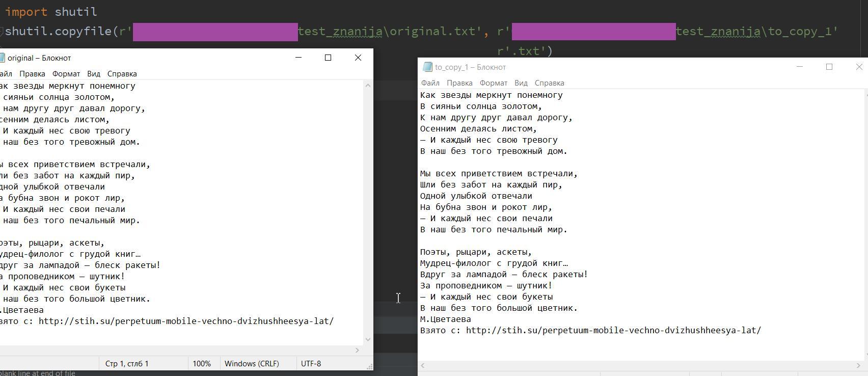Click 'UTF-8' encoding in status bar
The height and width of the screenshot is (376, 868).
pos(311,364)
